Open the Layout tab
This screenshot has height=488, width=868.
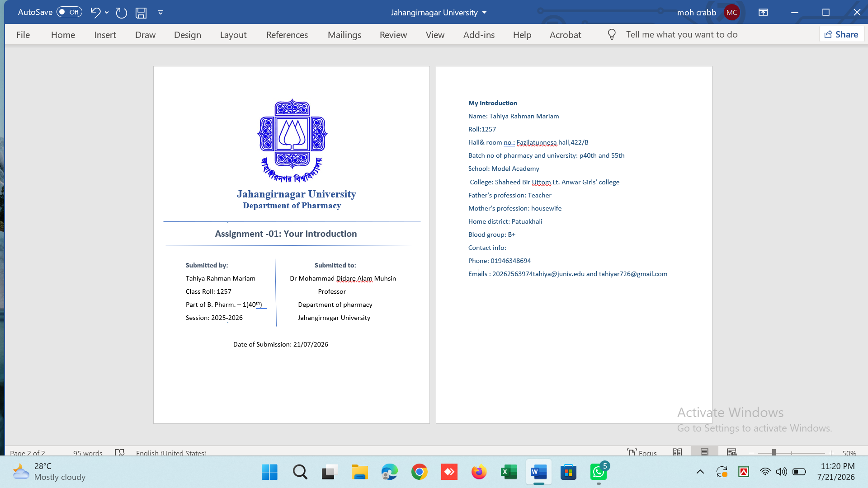click(x=233, y=35)
